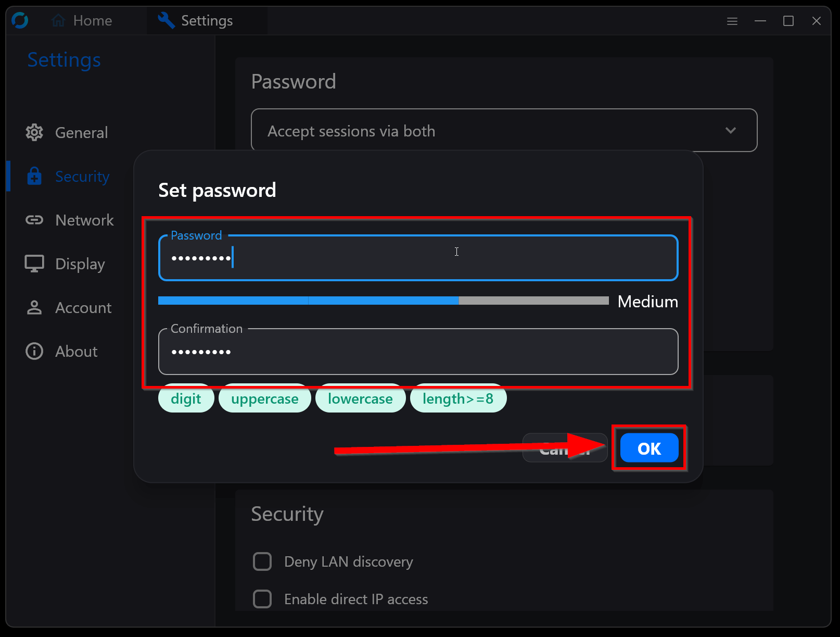The height and width of the screenshot is (637, 840).
Task: Click into the Password input field
Action: click(418, 258)
